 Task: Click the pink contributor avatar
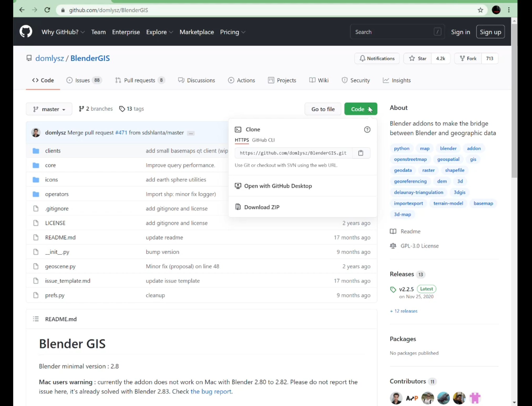pos(475,398)
